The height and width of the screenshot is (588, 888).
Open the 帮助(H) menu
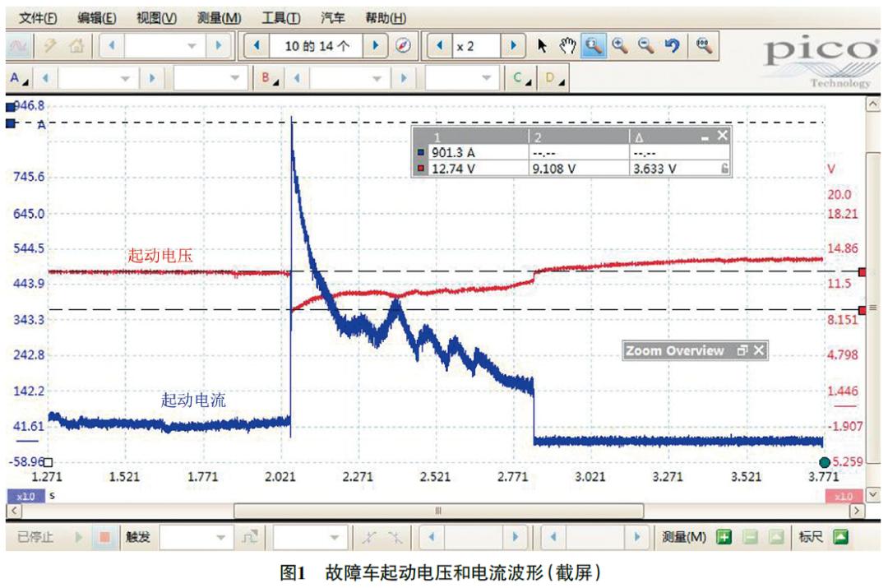coord(385,18)
